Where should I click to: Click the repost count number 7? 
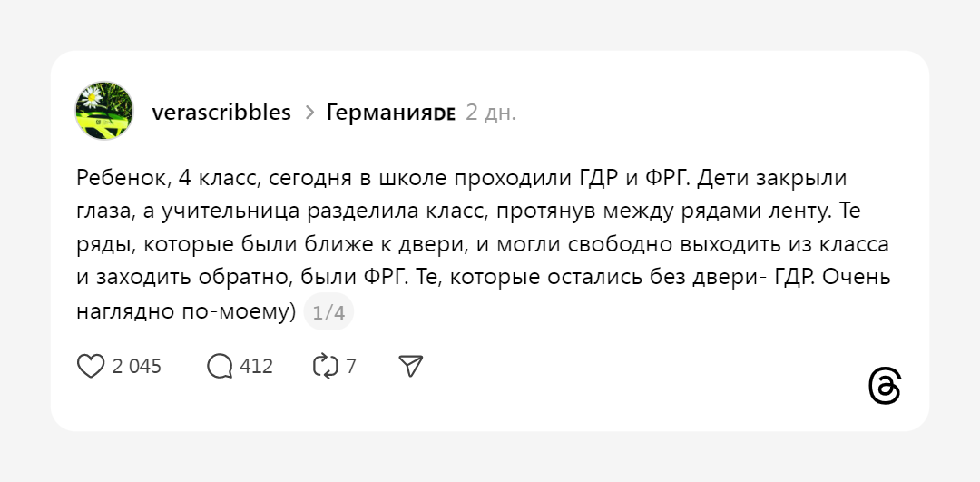(351, 367)
